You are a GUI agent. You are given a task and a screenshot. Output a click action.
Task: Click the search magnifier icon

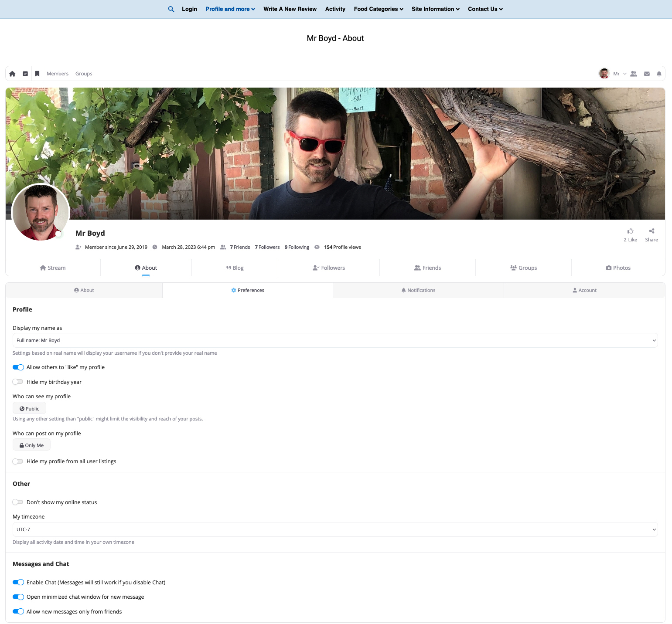(x=171, y=9)
